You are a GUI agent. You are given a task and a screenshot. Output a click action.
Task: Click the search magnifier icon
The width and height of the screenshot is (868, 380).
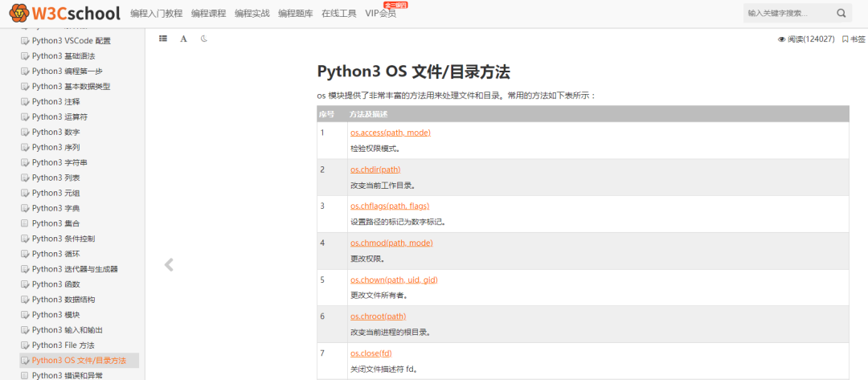pos(841,14)
